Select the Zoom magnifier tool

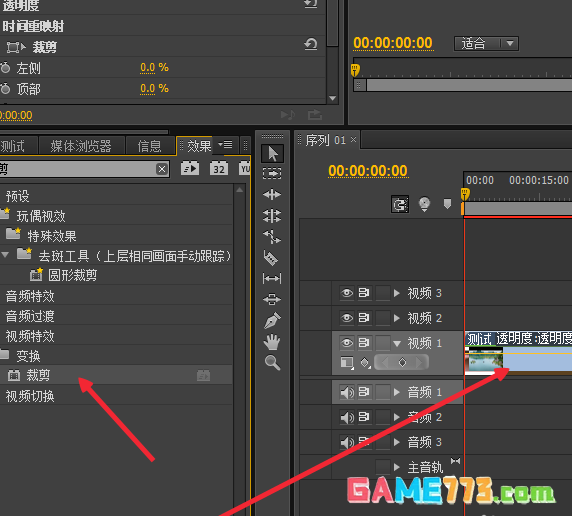pos(272,363)
